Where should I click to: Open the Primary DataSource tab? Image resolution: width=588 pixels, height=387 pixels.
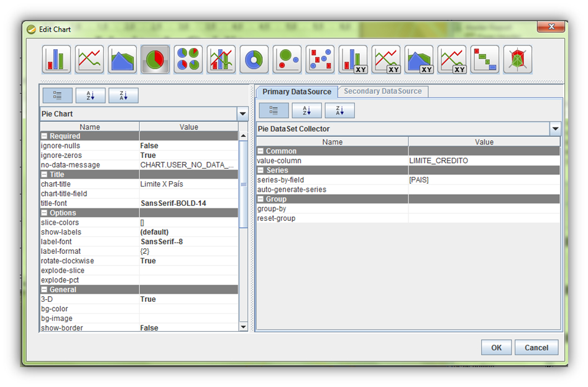click(x=296, y=92)
